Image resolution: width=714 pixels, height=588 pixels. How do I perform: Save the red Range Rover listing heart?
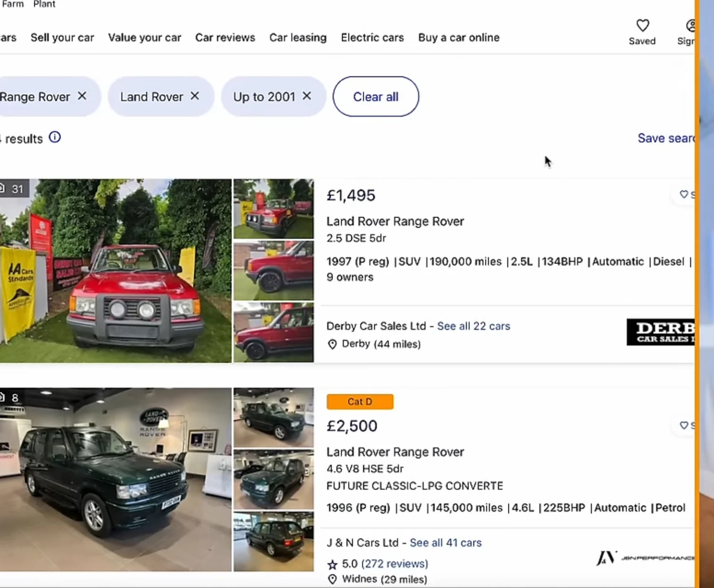684,194
